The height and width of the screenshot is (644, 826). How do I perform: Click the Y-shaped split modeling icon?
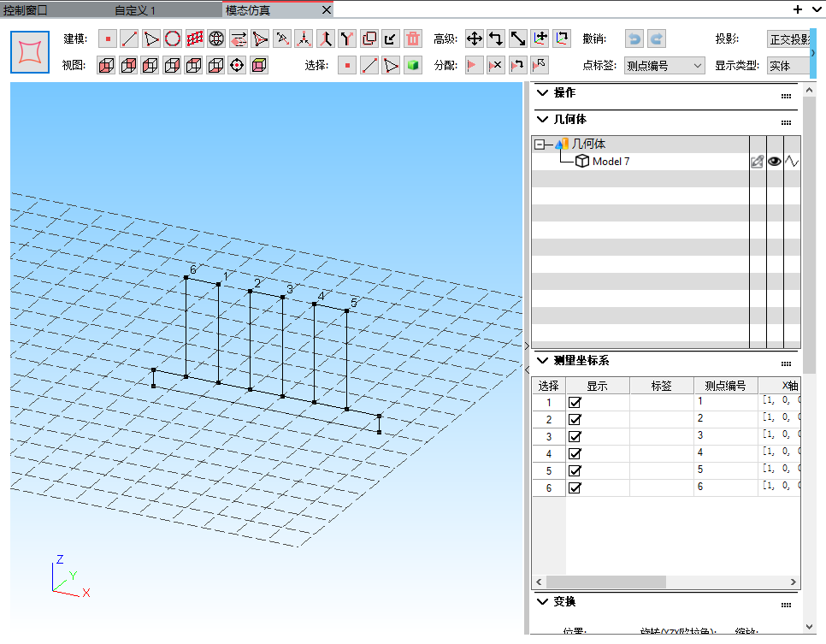[348, 38]
